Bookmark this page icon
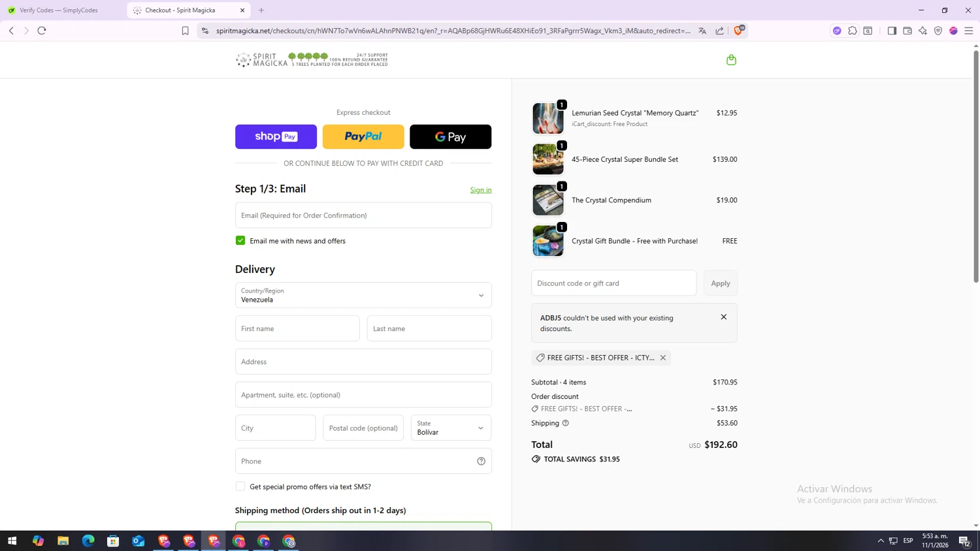This screenshot has height=551, width=980. coord(185,31)
